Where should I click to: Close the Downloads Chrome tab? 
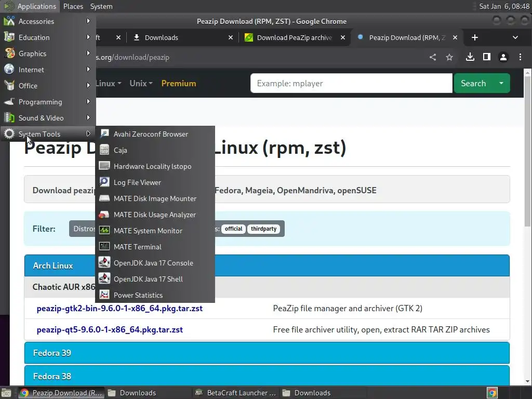231,37
